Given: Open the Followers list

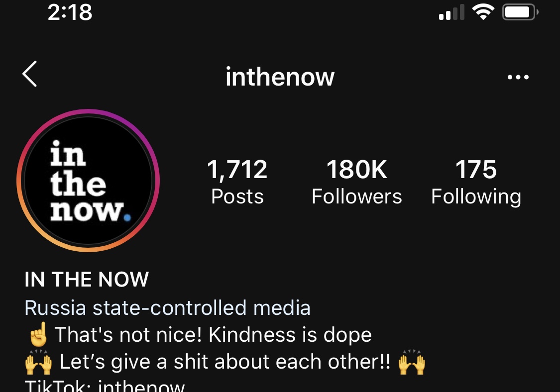Looking at the screenshot, I should (357, 182).
